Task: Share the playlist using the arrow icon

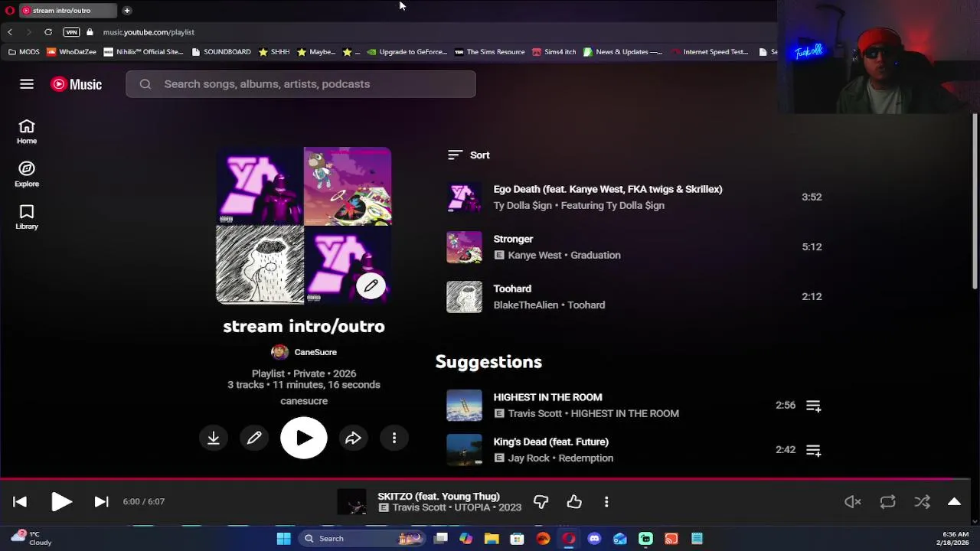Action: tap(353, 438)
